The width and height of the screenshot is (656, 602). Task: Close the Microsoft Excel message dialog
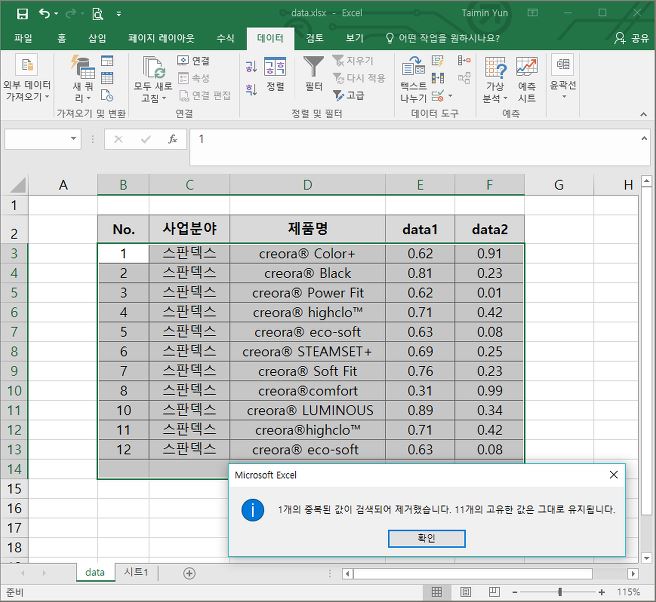pyautogui.click(x=613, y=475)
